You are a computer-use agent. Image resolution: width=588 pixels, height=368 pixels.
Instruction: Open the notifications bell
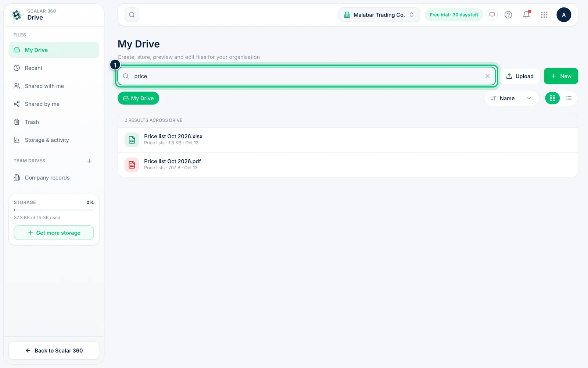pyautogui.click(x=526, y=15)
